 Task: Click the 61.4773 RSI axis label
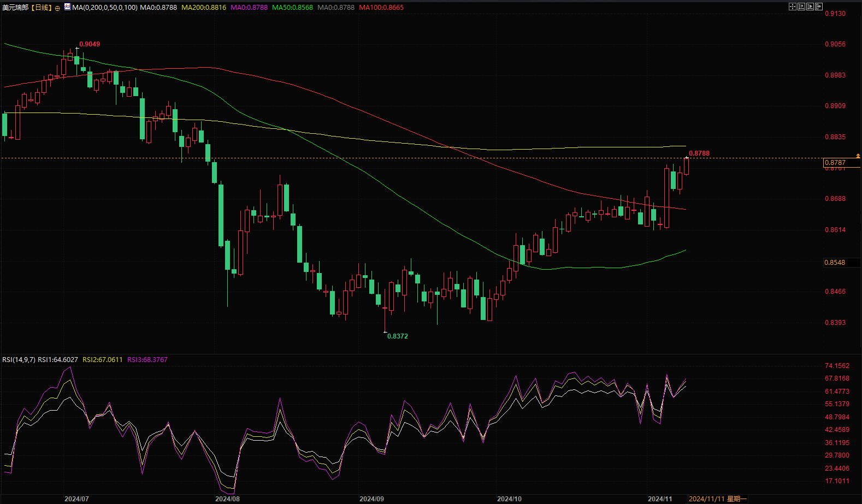pyautogui.click(x=837, y=392)
